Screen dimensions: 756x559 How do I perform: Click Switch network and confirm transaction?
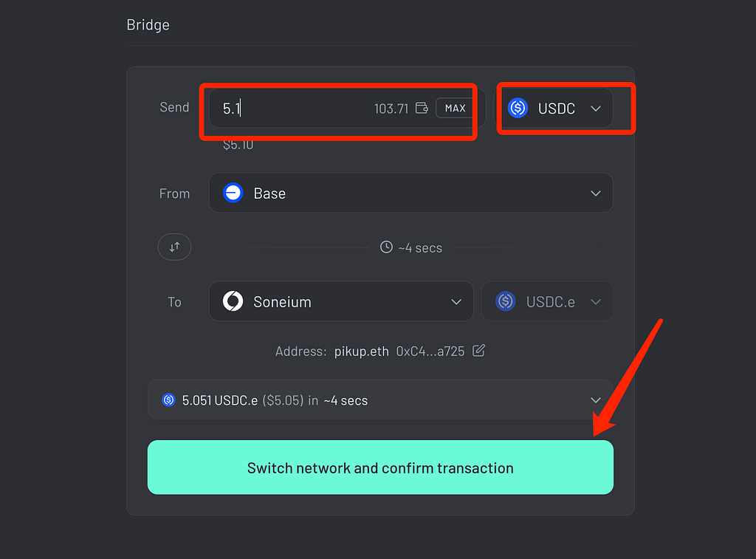380,467
